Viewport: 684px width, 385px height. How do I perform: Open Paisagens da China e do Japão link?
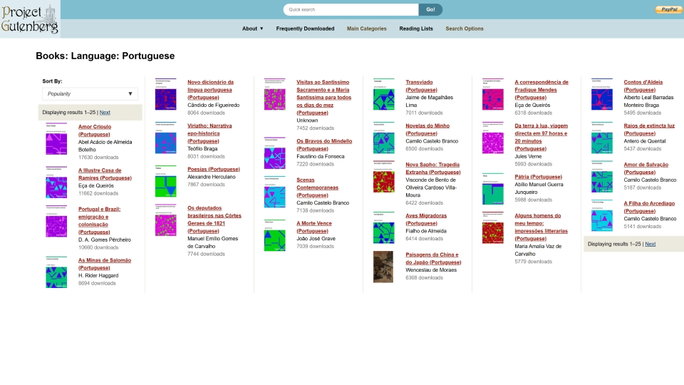tap(433, 258)
